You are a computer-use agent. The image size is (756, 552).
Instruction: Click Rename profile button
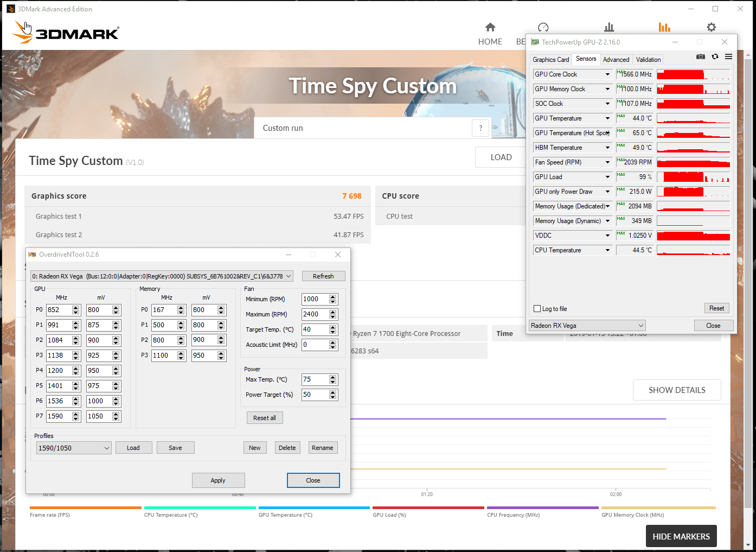pos(323,448)
